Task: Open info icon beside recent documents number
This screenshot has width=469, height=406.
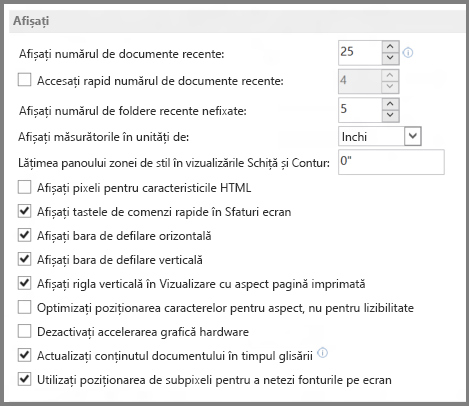Action: point(408,53)
